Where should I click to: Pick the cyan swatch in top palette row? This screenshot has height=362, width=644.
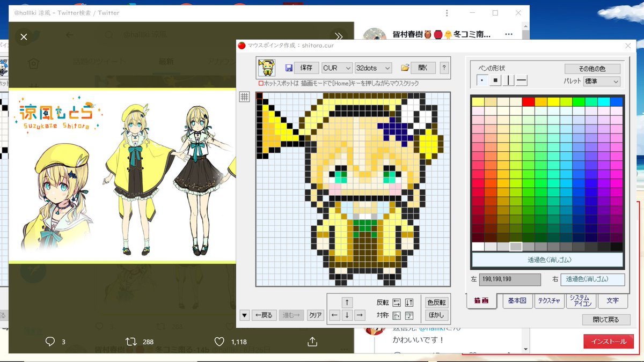pos(604,101)
